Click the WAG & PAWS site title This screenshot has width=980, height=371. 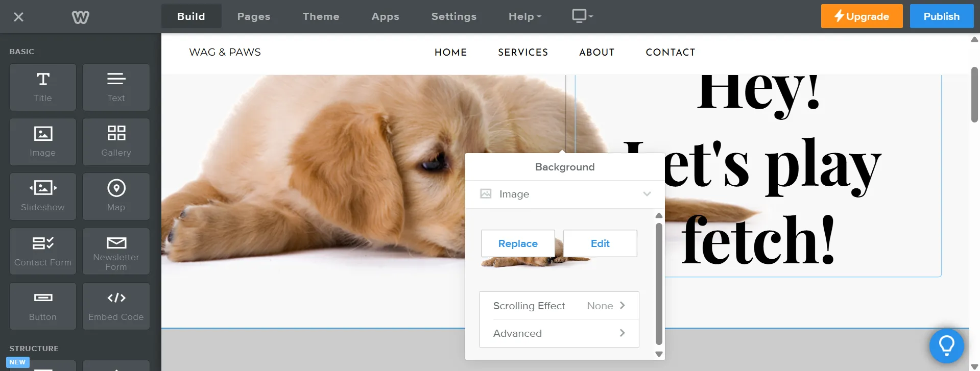click(225, 52)
